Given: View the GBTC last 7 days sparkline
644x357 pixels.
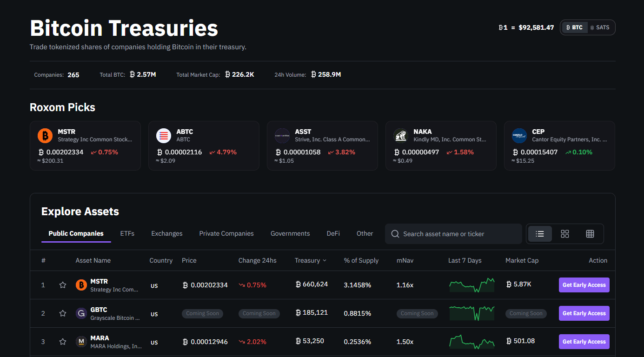Looking at the screenshot, I should [472, 313].
